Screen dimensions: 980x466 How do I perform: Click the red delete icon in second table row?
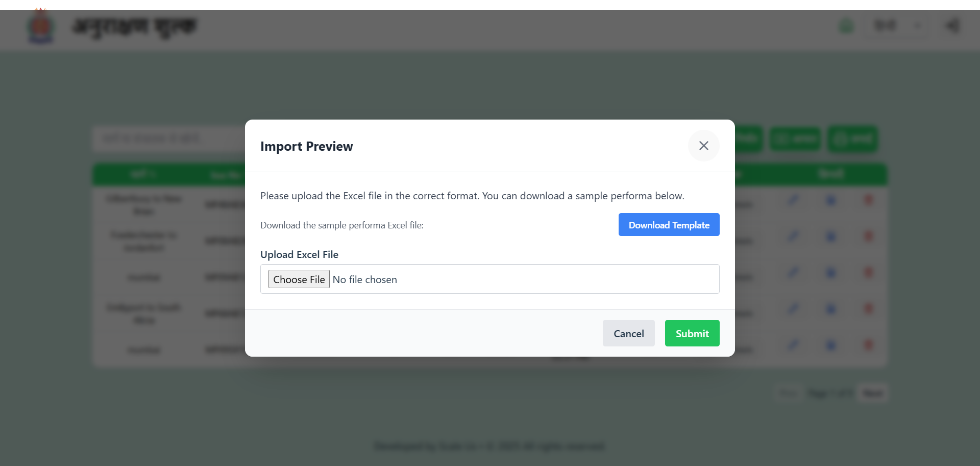(x=868, y=237)
